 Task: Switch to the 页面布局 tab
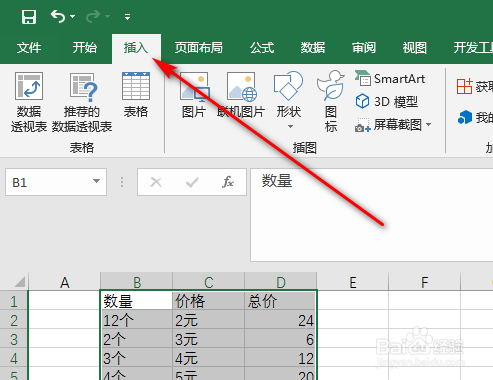tap(199, 48)
